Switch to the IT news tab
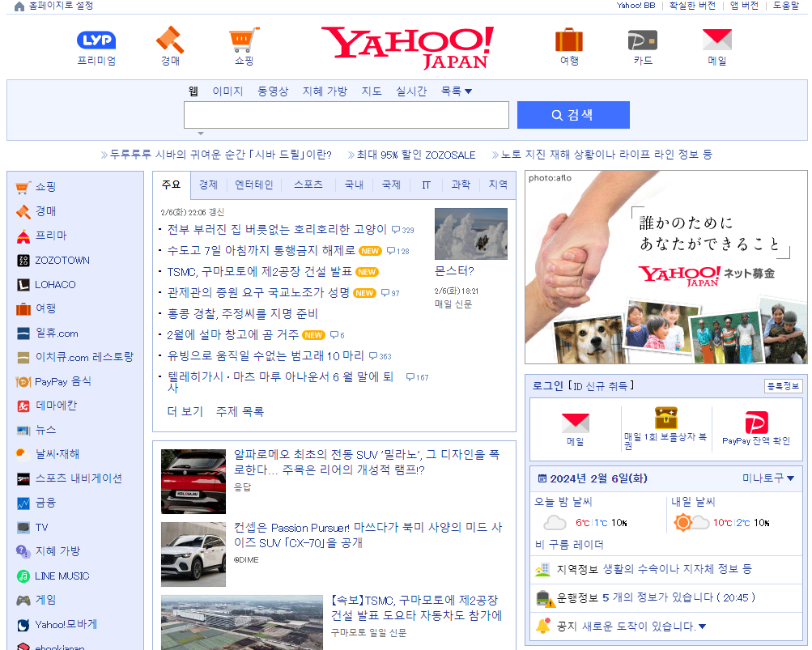The height and width of the screenshot is (650, 812). coord(426,185)
